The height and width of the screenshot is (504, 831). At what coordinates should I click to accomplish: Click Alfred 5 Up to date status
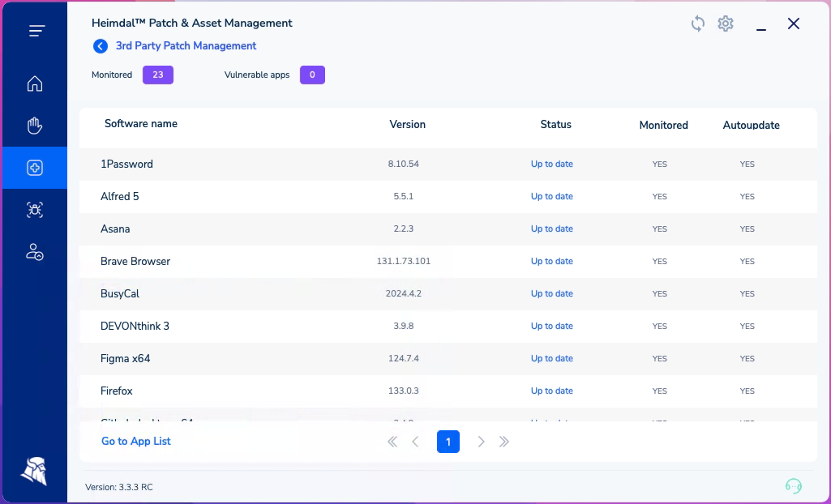pyautogui.click(x=552, y=196)
